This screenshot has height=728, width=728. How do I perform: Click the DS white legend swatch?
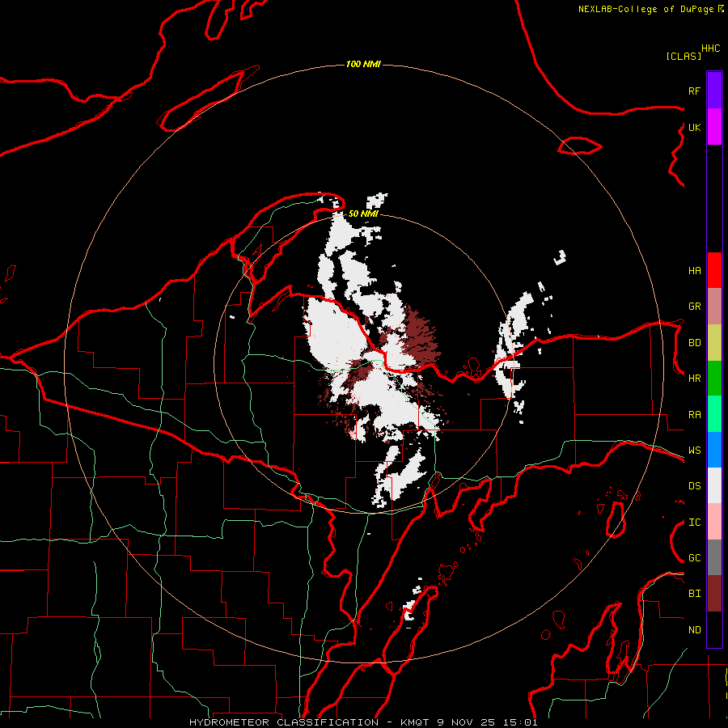pyautogui.click(x=714, y=485)
